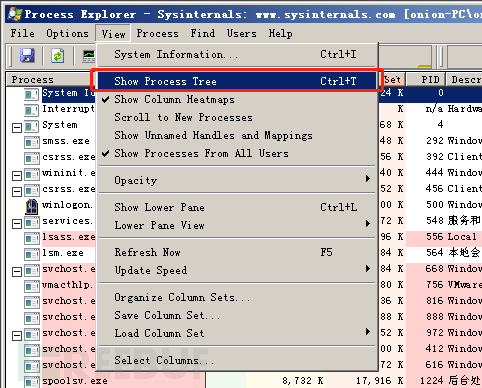
Task: Click the vmacthlp process icon
Action: (32, 286)
